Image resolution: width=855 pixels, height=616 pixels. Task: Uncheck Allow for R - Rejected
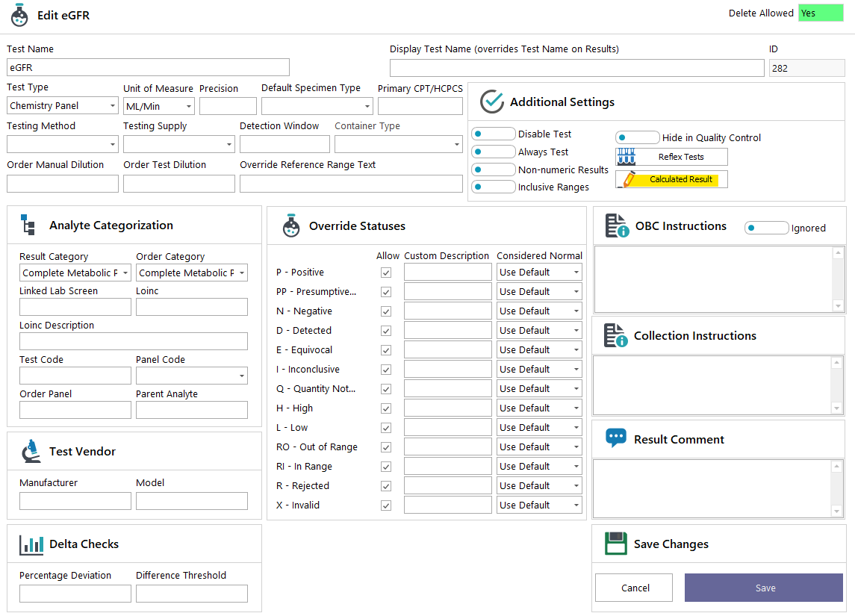pyautogui.click(x=386, y=486)
